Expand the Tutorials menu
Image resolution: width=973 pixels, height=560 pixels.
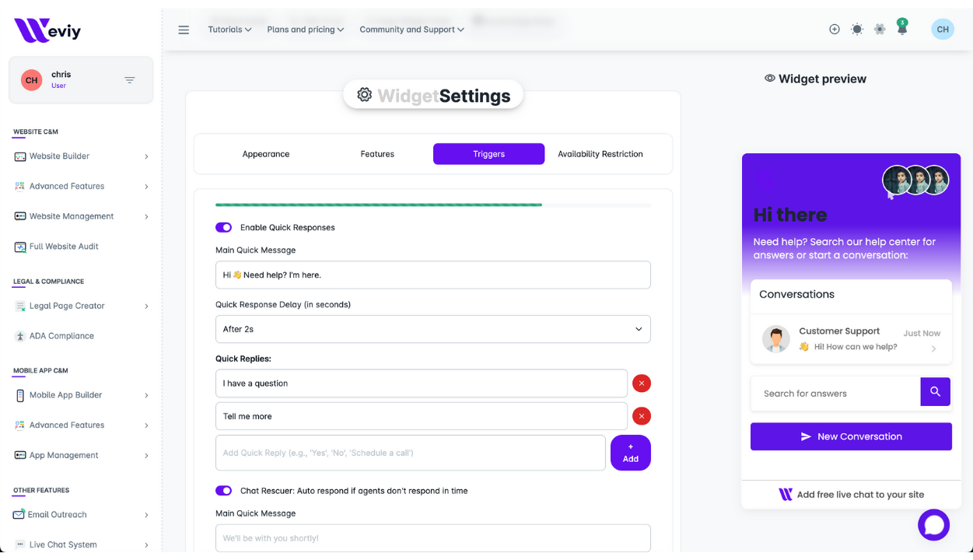tap(229, 30)
